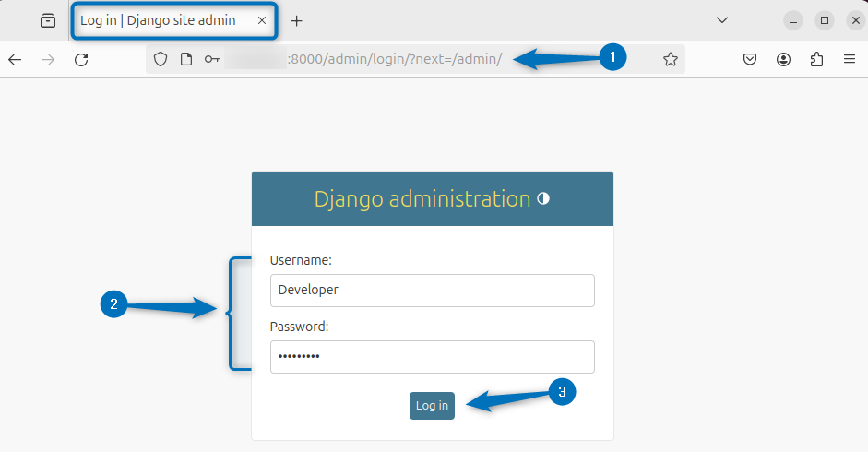This screenshot has width=868, height=452.
Task: Click the Username: label
Action: coord(301,260)
